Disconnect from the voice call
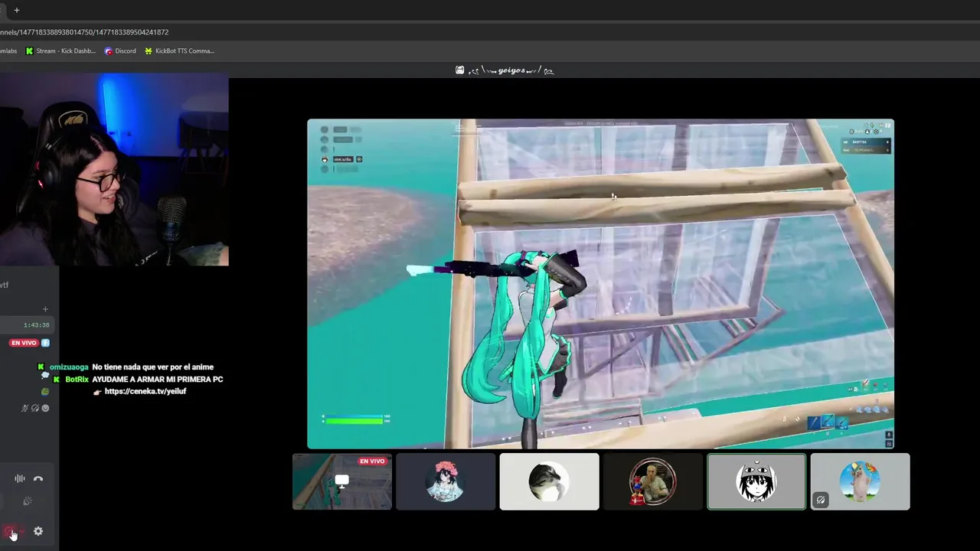This screenshot has width=980, height=551. (x=38, y=479)
